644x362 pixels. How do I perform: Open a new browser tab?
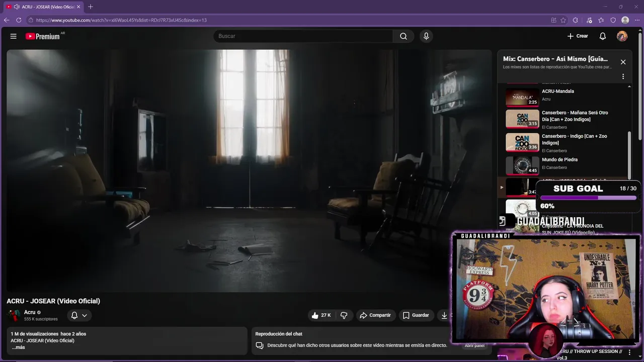click(x=91, y=7)
